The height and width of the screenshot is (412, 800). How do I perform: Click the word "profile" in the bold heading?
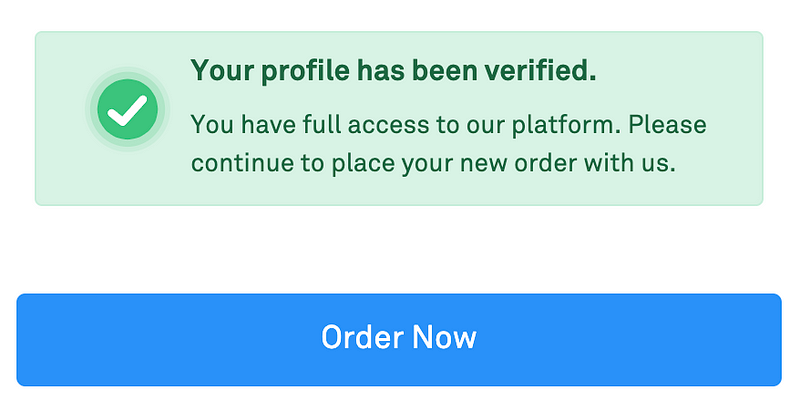click(306, 70)
